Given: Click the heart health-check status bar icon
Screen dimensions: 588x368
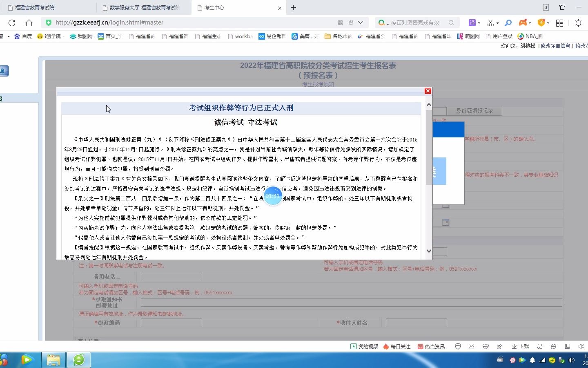Looking at the screenshot, I should click(x=486, y=346).
